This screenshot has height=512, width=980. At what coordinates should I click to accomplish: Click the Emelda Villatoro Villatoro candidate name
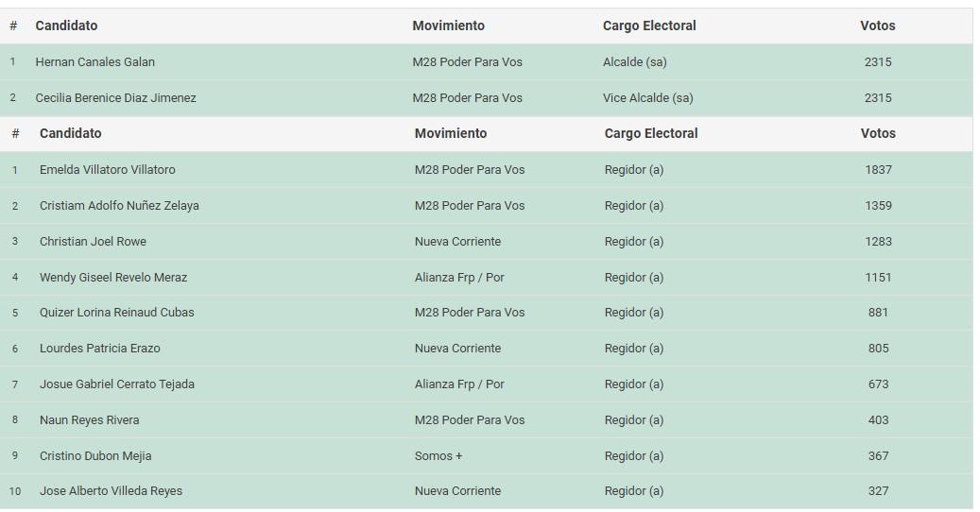point(107,170)
